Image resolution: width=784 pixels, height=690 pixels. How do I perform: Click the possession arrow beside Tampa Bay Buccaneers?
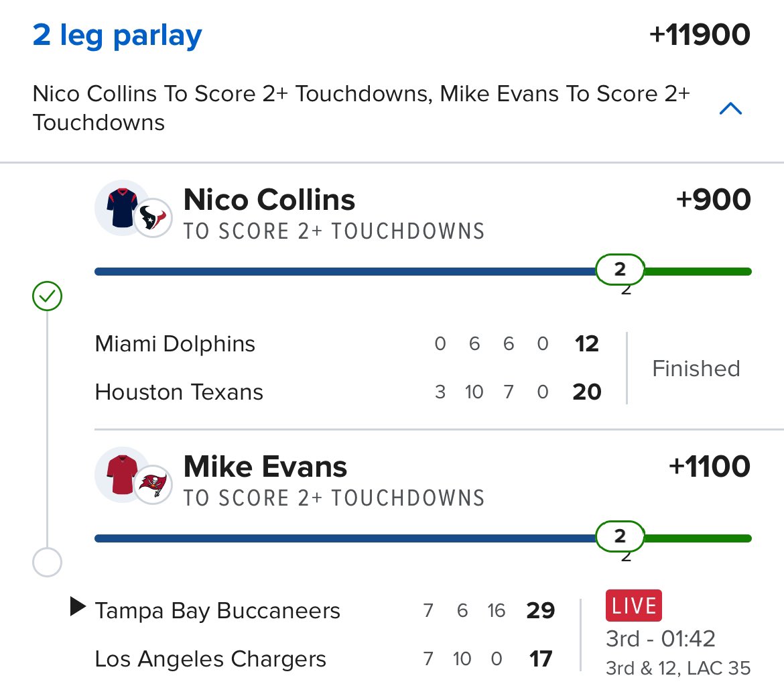[x=78, y=608]
